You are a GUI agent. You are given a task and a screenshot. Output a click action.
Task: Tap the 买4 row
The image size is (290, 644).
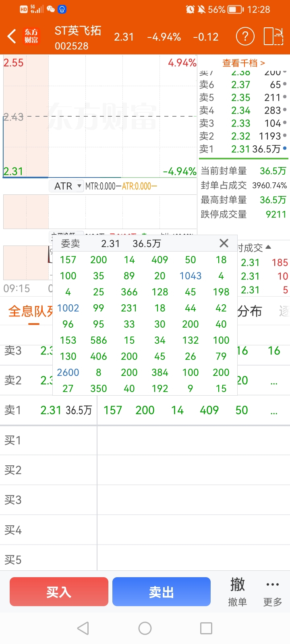pos(145,530)
